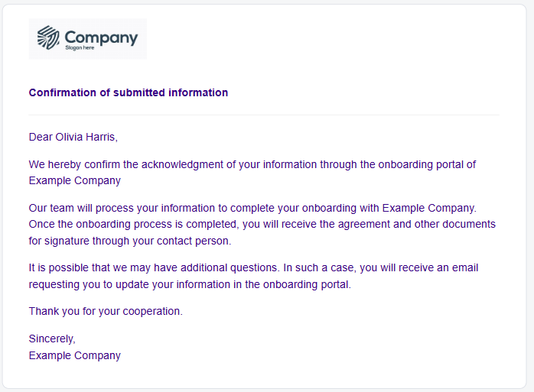Click "for signature through your contact person" line
The width and height of the screenshot is (534, 392).
point(129,241)
